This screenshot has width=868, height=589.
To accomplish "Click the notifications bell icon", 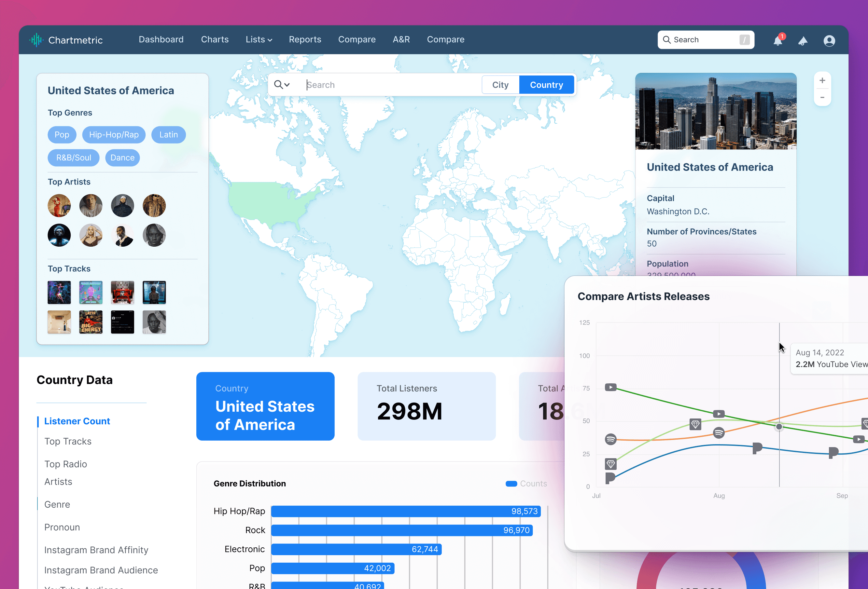I will 777,40.
